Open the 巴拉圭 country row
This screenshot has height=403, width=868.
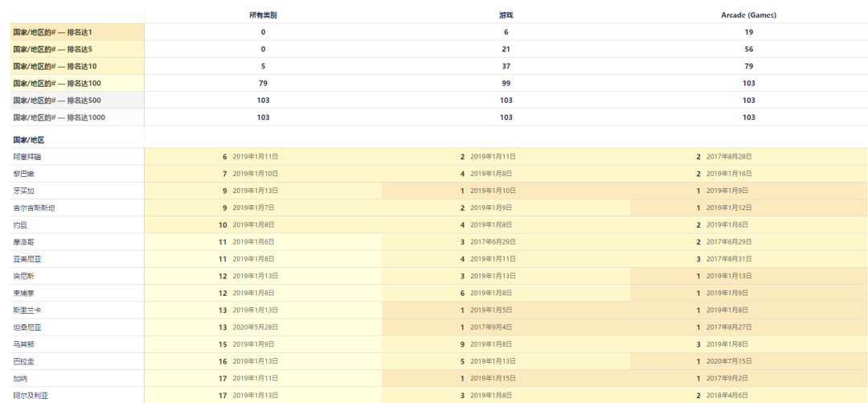coord(23,362)
